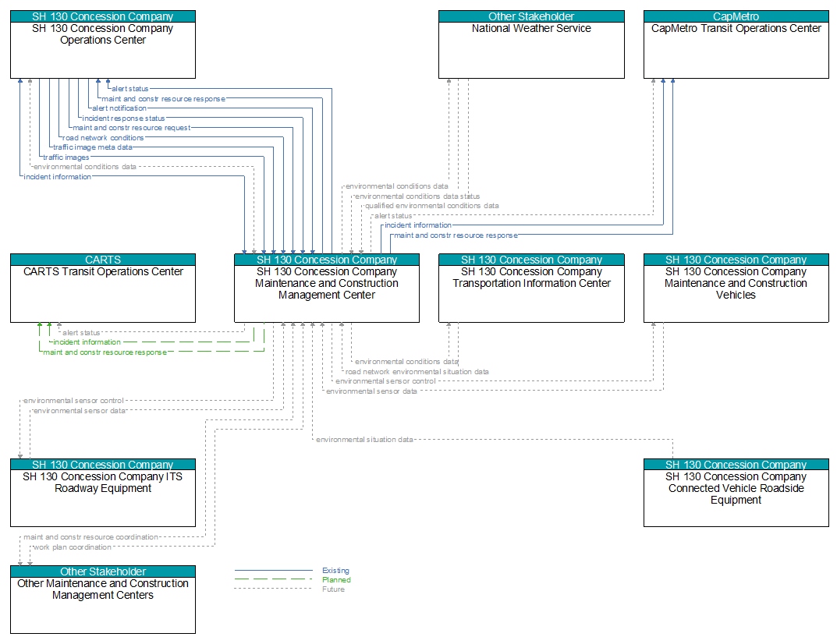Click the green 'incident information' flow label
Screen dimensions: 837x644
87,342
